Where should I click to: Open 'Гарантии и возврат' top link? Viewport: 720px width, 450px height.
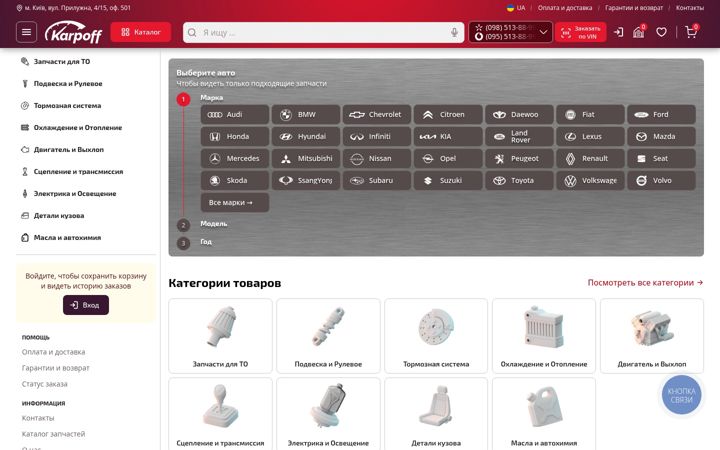click(634, 8)
